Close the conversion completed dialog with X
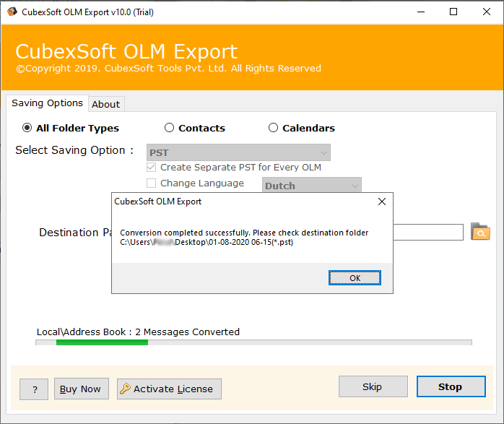The width and height of the screenshot is (504, 424). tap(382, 202)
